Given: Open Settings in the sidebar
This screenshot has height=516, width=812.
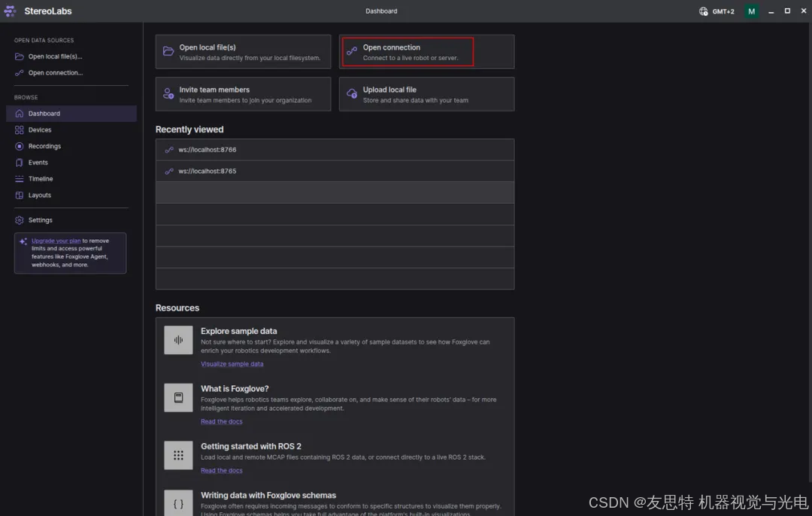Looking at the screenshot, I should click(x=71, y=220).
